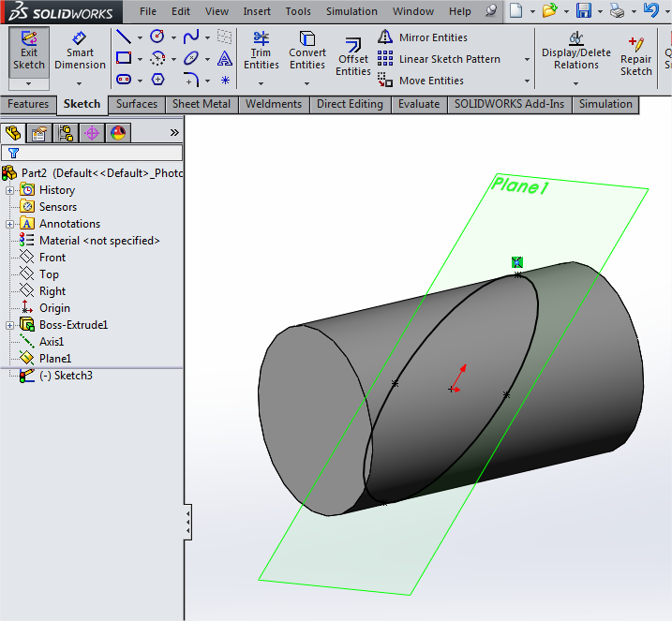
Task: Switch to the ConfigurationManager tab icon
Action: tap(66, 133)
